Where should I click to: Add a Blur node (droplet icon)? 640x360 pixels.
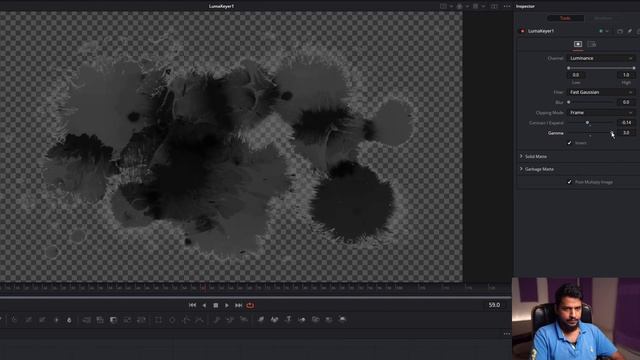(x=69, y=320)
